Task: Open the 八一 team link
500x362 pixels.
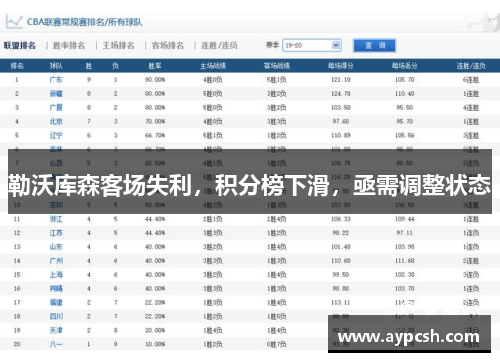Action: tap(56, 344)
